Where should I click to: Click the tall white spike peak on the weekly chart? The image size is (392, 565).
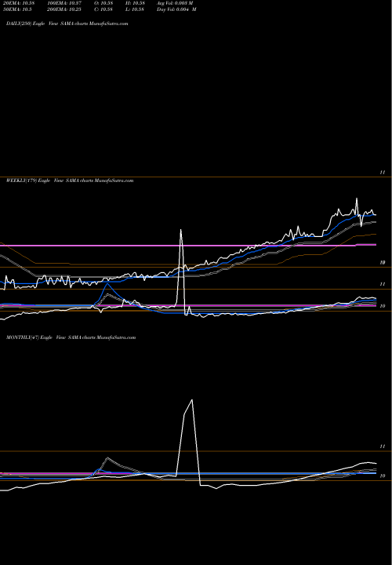tap(180, 230)
